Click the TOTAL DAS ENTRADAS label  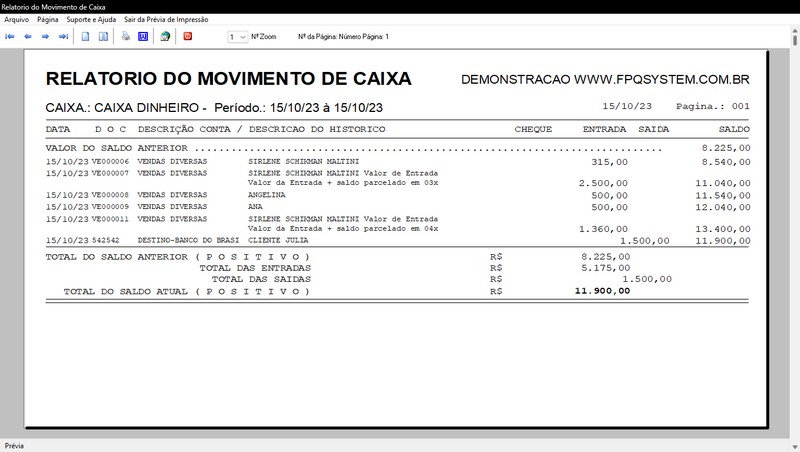[255, 268]
